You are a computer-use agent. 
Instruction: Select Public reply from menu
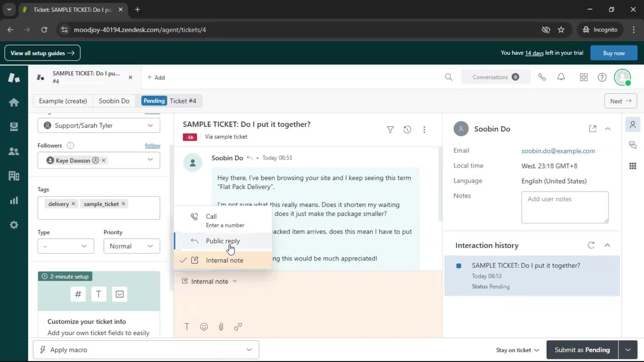[x=223, y=241]
